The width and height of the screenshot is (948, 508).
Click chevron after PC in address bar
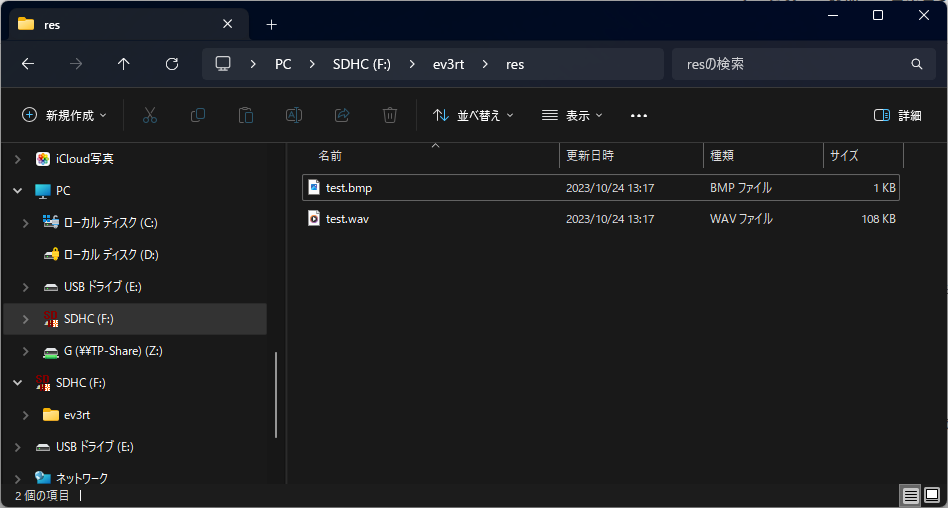[x=312, y=64]
